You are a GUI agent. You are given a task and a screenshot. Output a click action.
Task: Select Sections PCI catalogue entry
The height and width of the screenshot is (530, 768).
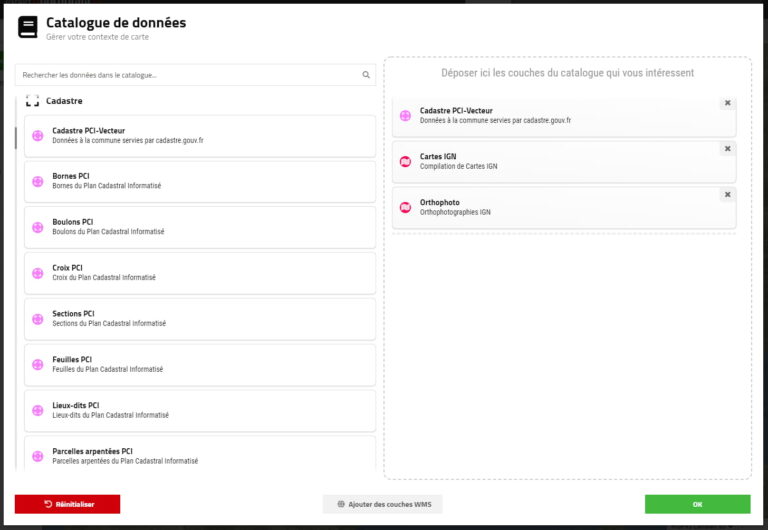pyautogui.click(x=200, y=319)
